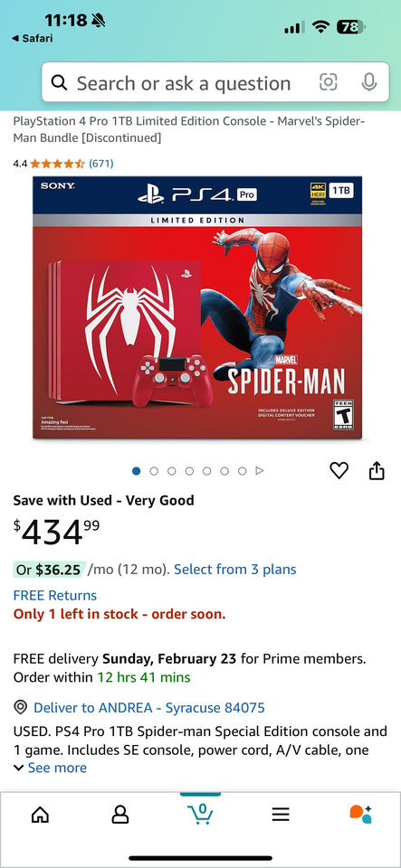
Task: Tap the camera lens search icon
Action: click(328, 82)
